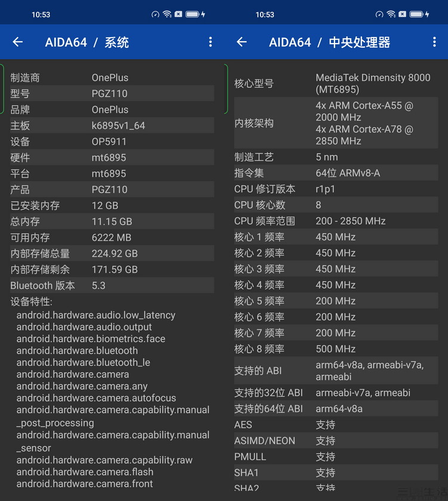Select the 设备 OP5911 row
Image resolution: width=448 pixels, height=501 pixels.
[x=112, y=141]
